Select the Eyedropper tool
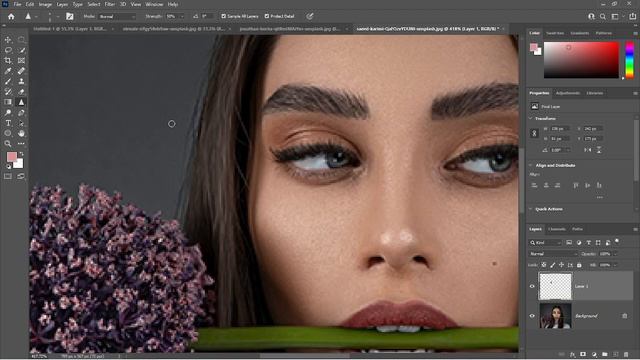The image size is (640, 360). click(x=8, y=71)
